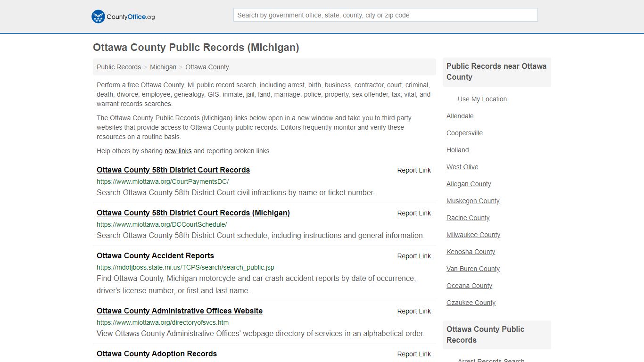The height and width of the screenshot is (362, 644).
Task: Select West Olive in nearby records
Action: [x=462, y=167]
